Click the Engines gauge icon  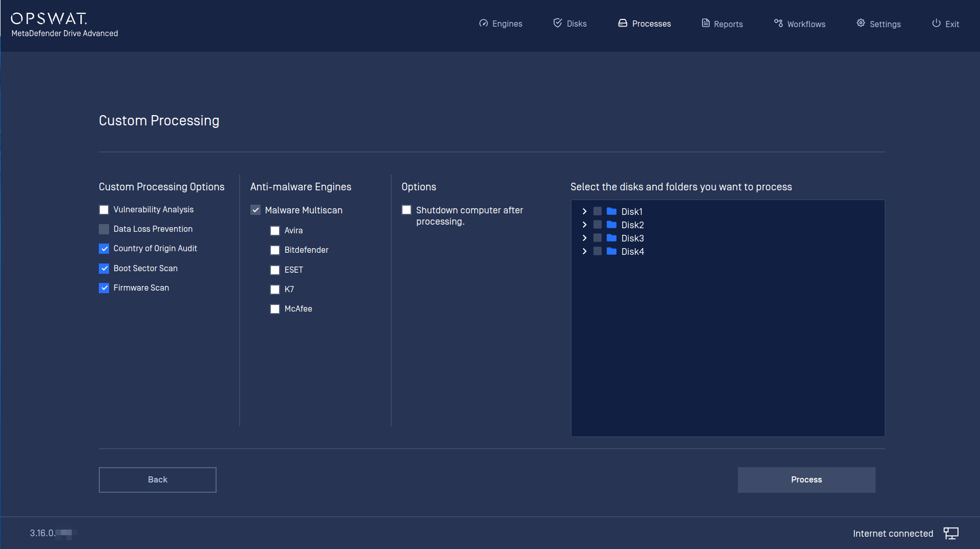(483, 24)
